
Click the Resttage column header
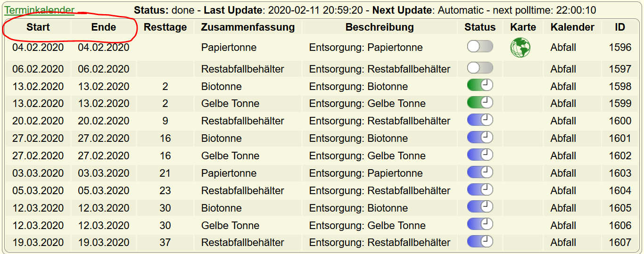pyautogui.click(x=165, y=27)
